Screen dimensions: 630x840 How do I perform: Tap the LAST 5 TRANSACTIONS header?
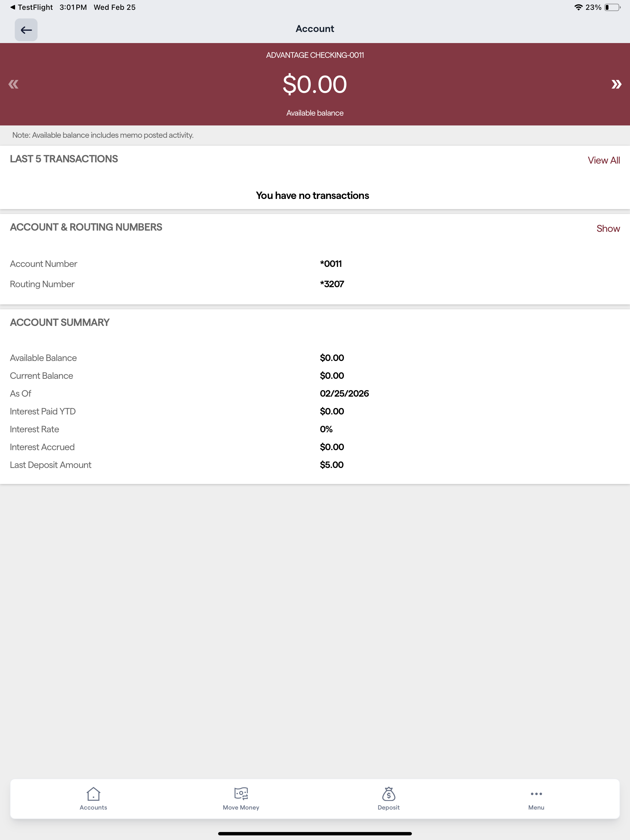pyautogui.click(x=64, y=159)
